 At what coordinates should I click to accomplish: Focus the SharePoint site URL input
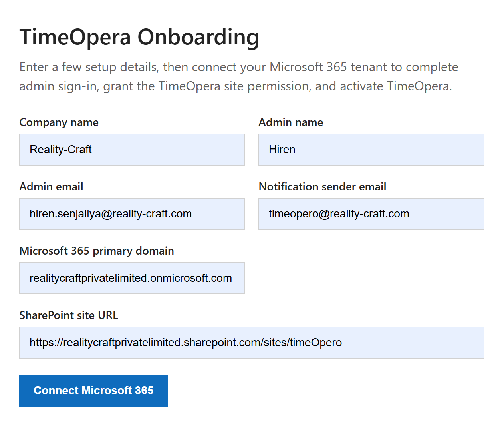point(252,343)
